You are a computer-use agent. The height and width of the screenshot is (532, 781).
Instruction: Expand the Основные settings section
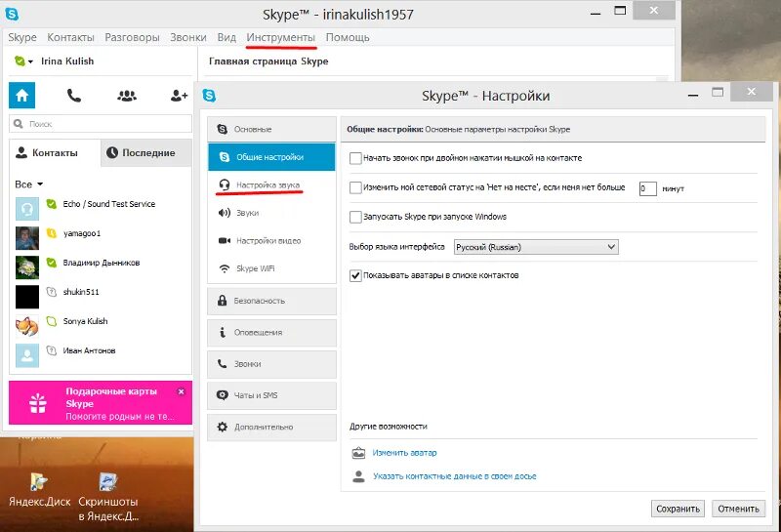(x=271, y=129)
